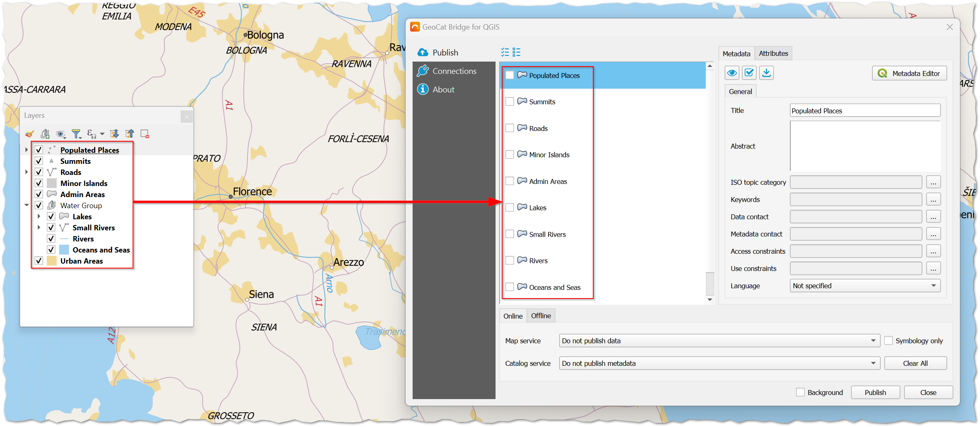
Task: Select the Filter Legend icon
Action: (76, 133)
